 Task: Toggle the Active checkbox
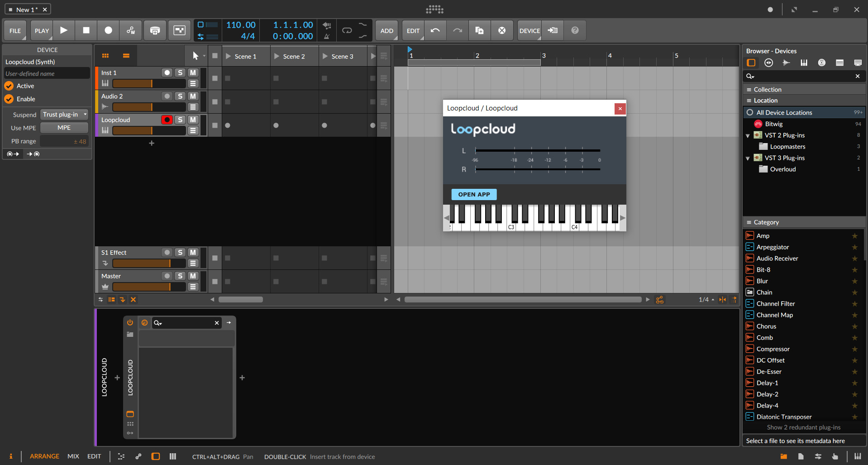(x=9, y=86)
